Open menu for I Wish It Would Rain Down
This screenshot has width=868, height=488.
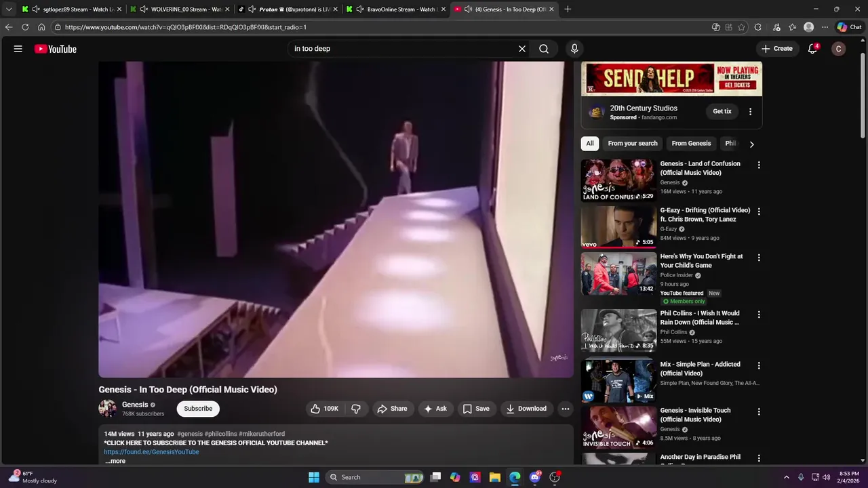759,314
